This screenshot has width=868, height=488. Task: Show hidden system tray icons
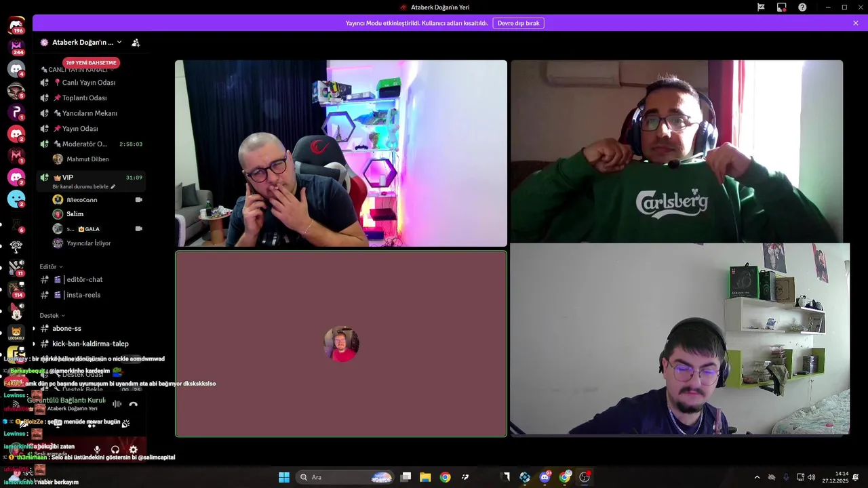pos(757,477)
